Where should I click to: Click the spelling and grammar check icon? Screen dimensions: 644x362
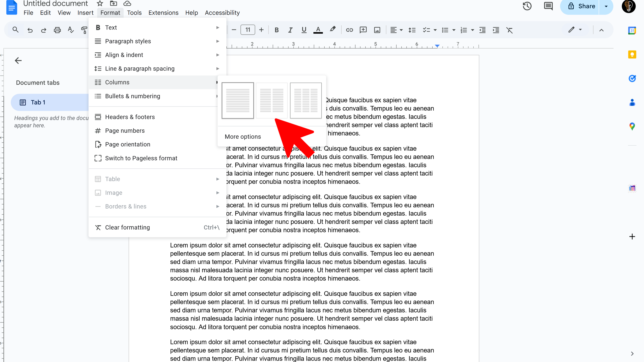tap(71, 30)
